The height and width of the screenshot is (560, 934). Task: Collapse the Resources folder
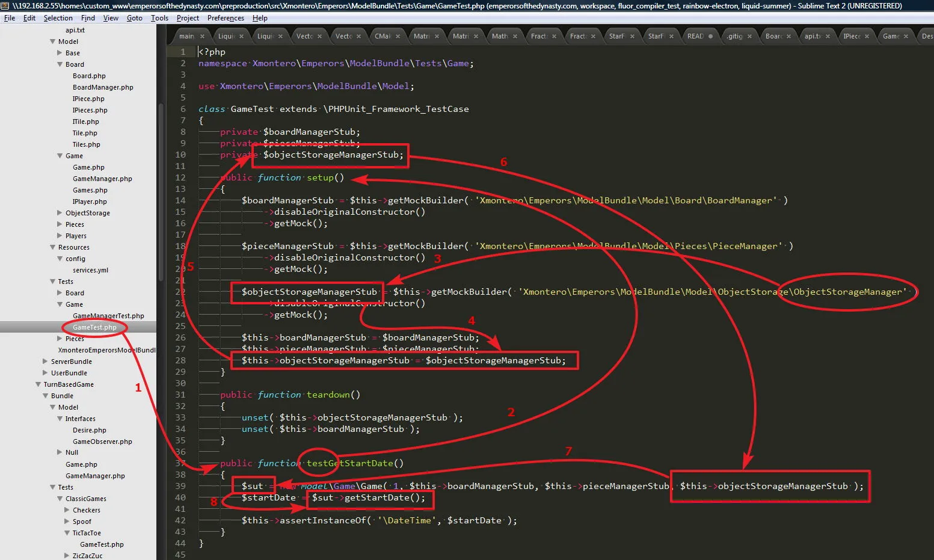[52, 247]
